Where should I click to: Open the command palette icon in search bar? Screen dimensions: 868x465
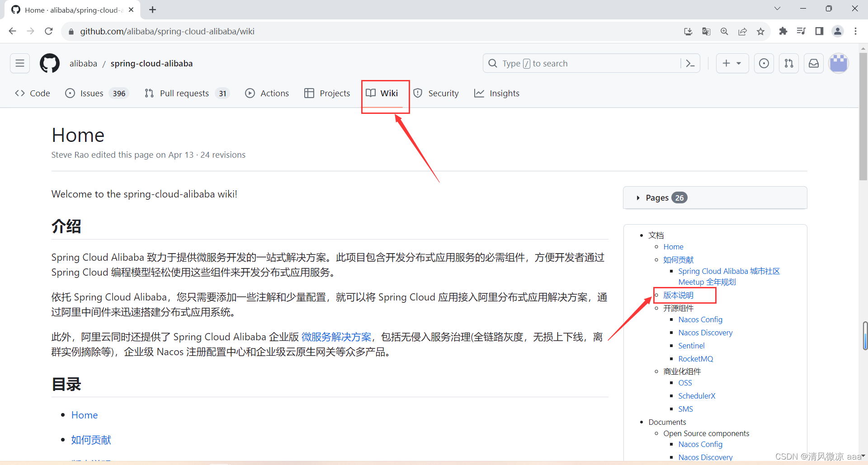[x=690, y=63]
